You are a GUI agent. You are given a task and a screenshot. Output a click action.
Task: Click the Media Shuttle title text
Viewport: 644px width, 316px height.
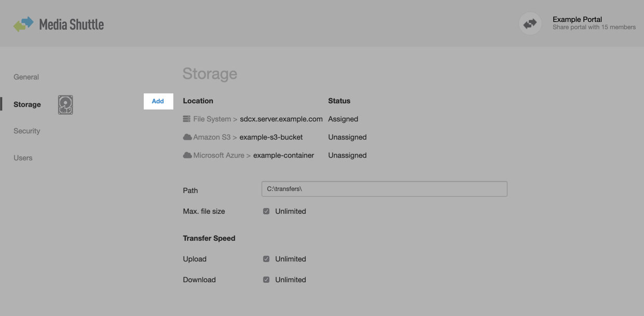coord(72,24)
